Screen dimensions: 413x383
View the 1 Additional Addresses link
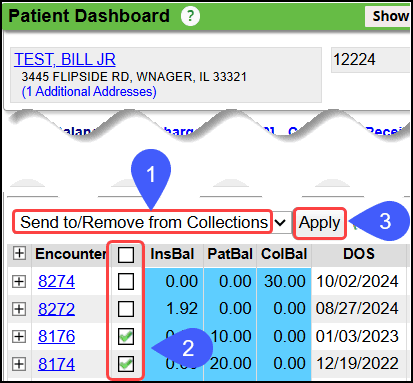pyautogui.click(x=89, y=92)
